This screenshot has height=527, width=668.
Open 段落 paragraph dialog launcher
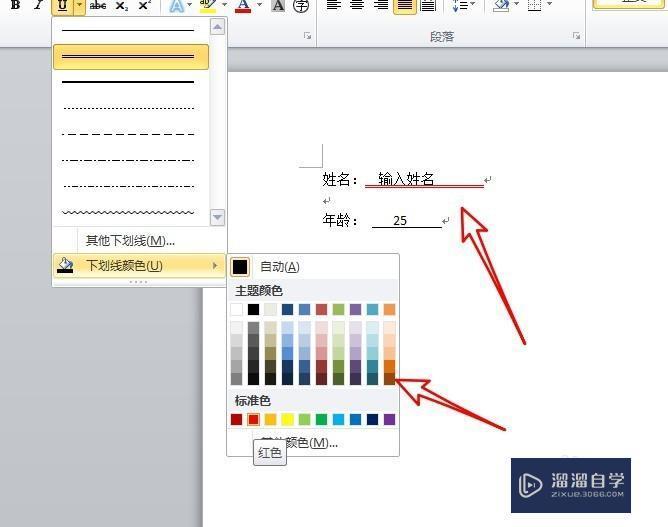click(x=576, y=36)
